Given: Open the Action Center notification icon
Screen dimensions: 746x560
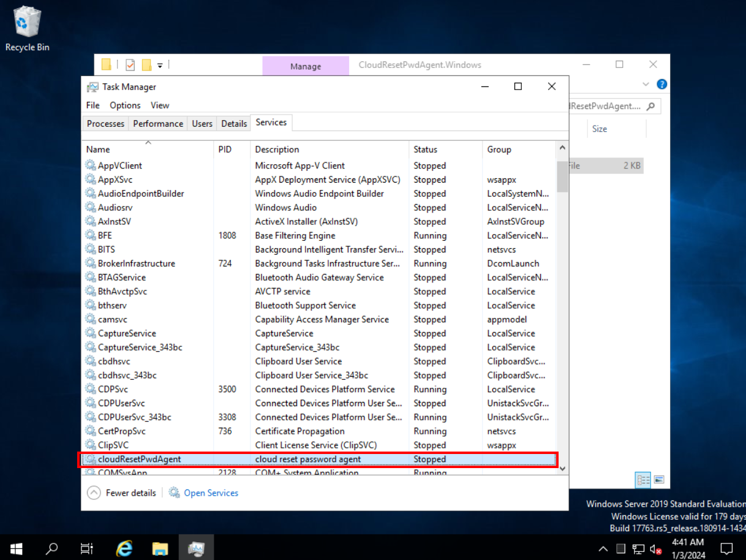Looking at the screenshot, I should point(726,548).
